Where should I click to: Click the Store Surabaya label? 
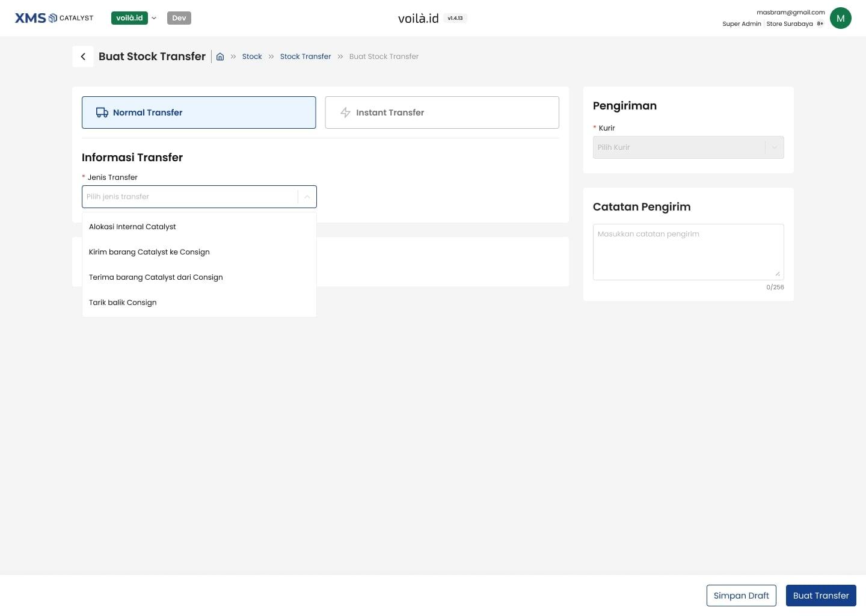coord(790,24)
